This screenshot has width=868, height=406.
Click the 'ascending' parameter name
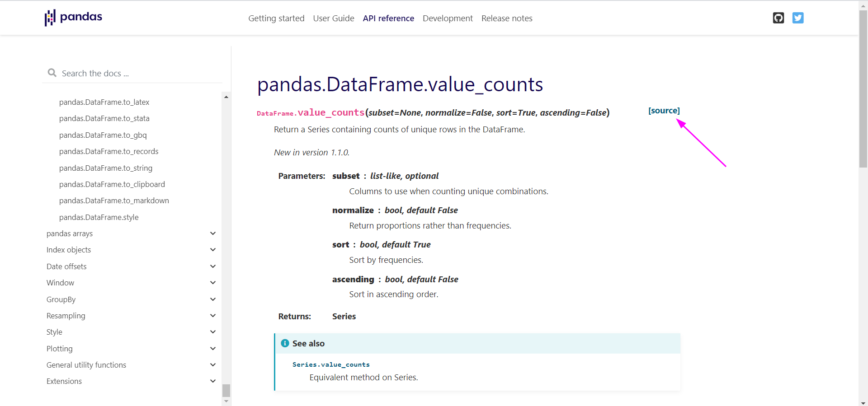[x=353, y=280]
